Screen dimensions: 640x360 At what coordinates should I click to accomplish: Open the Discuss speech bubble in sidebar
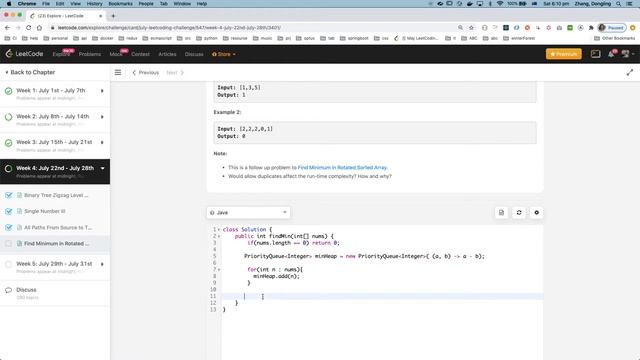[x=8, y=290]
